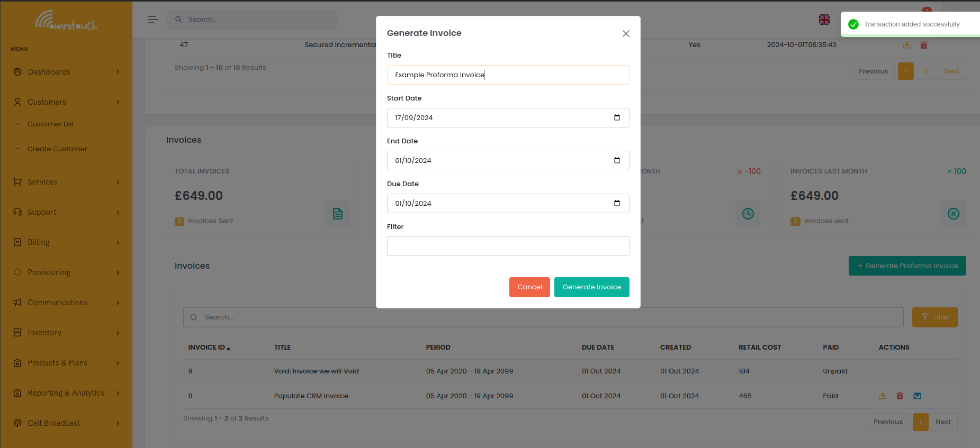Expand the Billing sidebar menu
This screenshot has height=448, width=980.
66,242
